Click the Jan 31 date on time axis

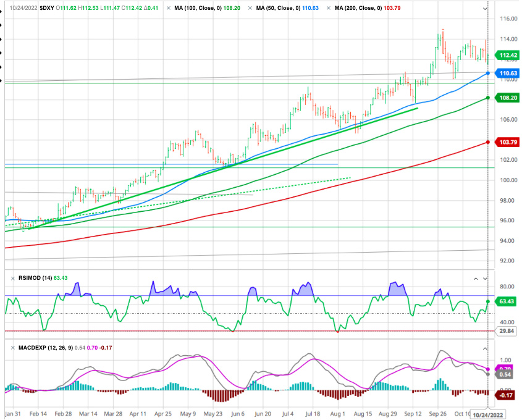(13, 414)
